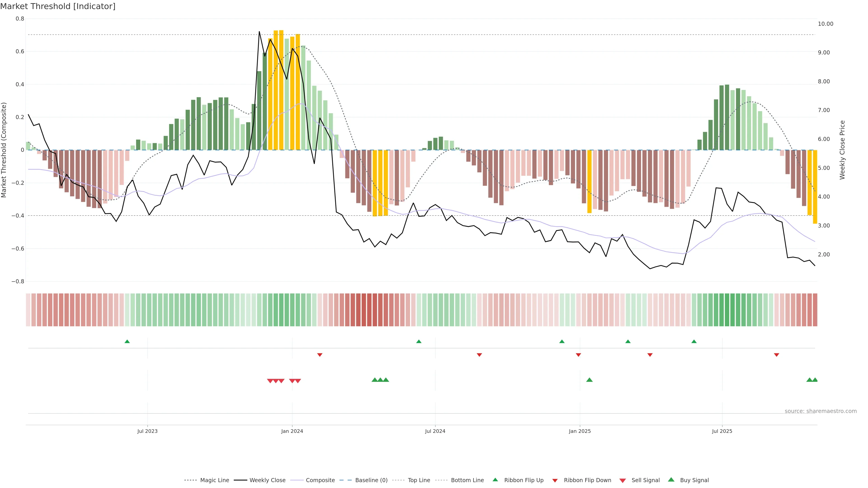
Task: Click the last ribbon flip down marker
Action: [776, 355]
